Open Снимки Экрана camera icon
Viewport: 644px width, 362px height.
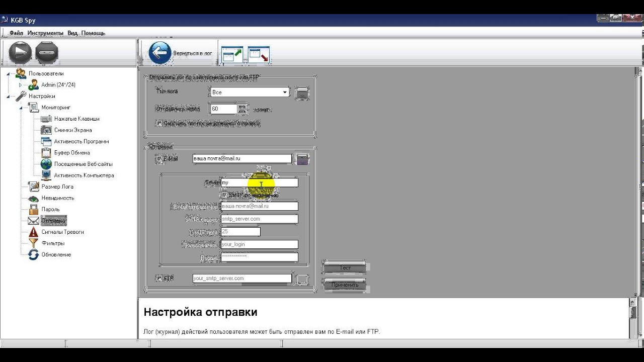tap(46, 130)
